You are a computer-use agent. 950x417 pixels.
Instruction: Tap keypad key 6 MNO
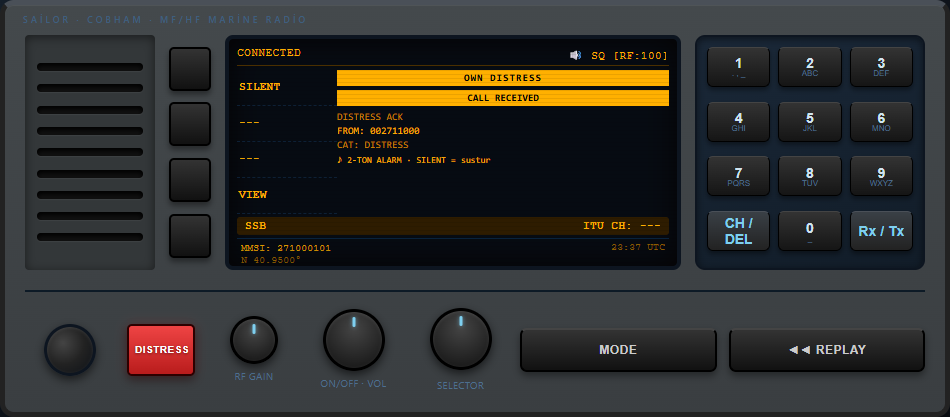(x=881, y=121)
